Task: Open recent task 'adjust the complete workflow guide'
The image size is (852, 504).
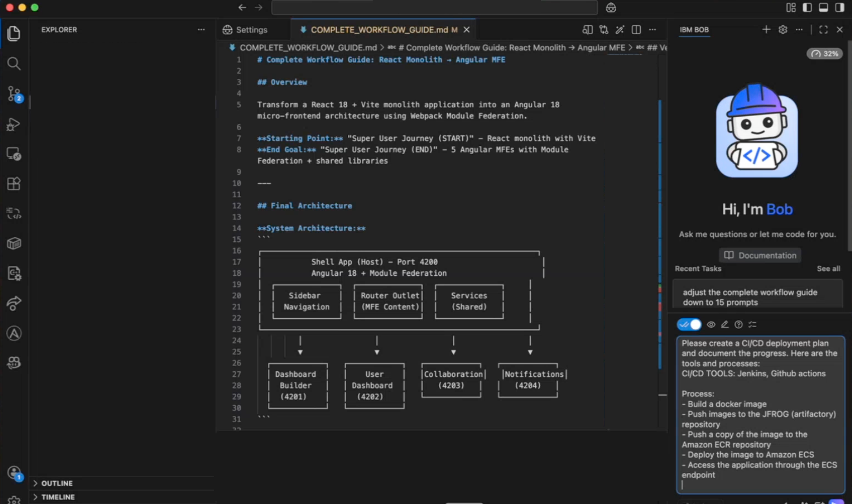Action: [757, 294]
